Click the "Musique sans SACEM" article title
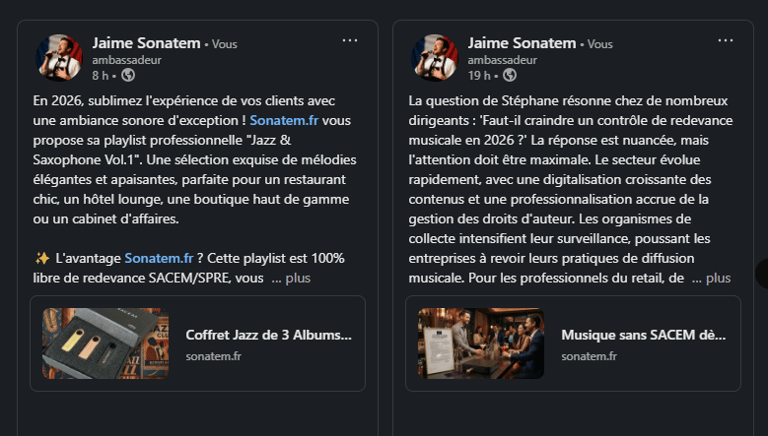768x436 pixels. click(643, 335)
